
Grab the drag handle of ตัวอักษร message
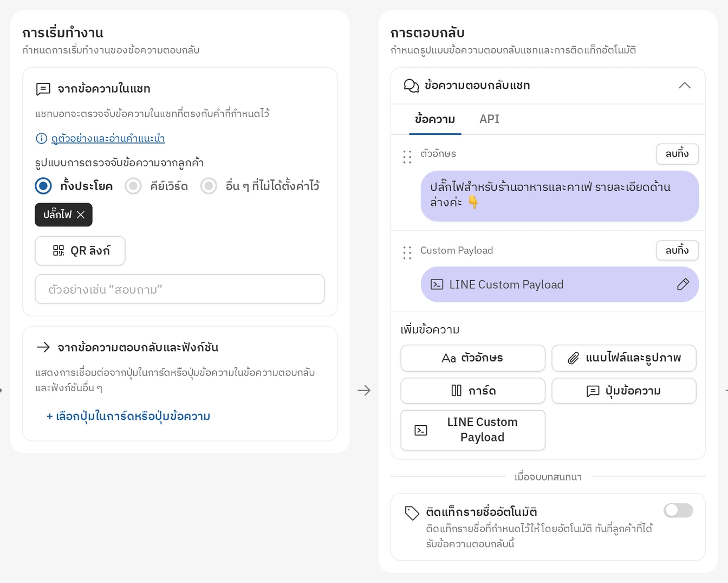(x=407, y=157)
